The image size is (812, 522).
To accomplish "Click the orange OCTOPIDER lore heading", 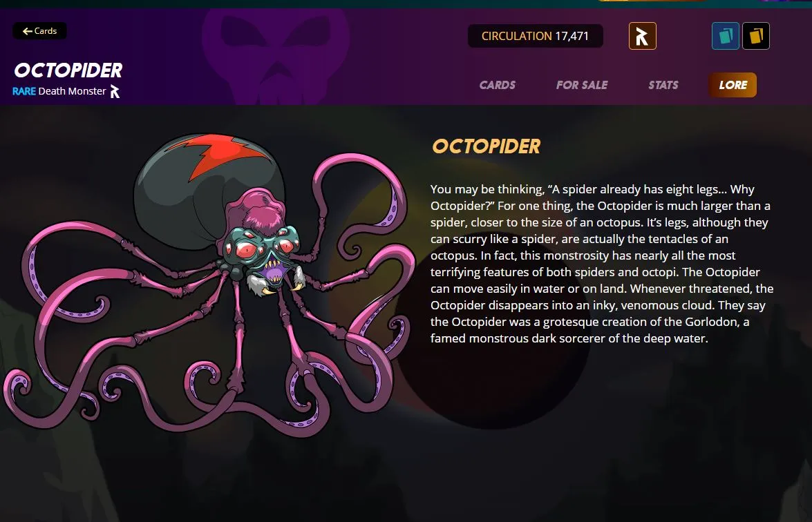I will coord(486,146).
